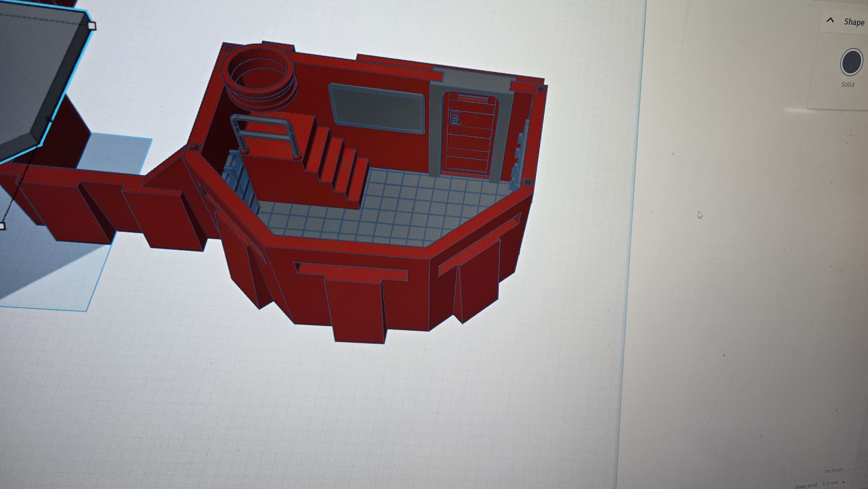Click the 'Shape' panel title text
This screenshot has width=868, height=489.
pos(854,22)
